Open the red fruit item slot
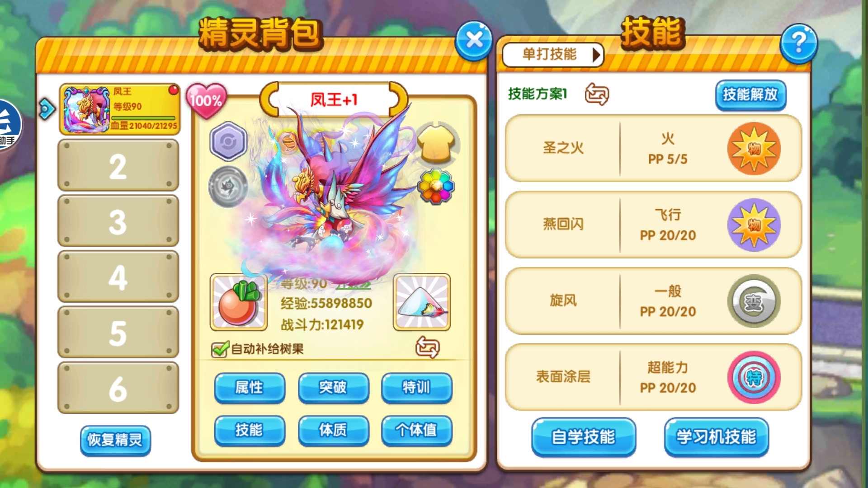868x488 pixels. 239,302
